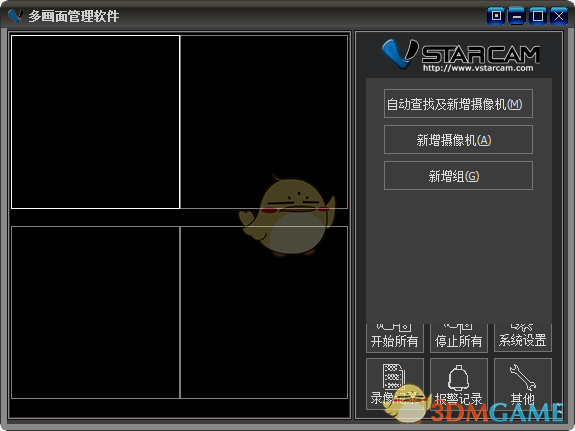
Task: Start all cameras with 开始所有
Action: tap(395, 338)
